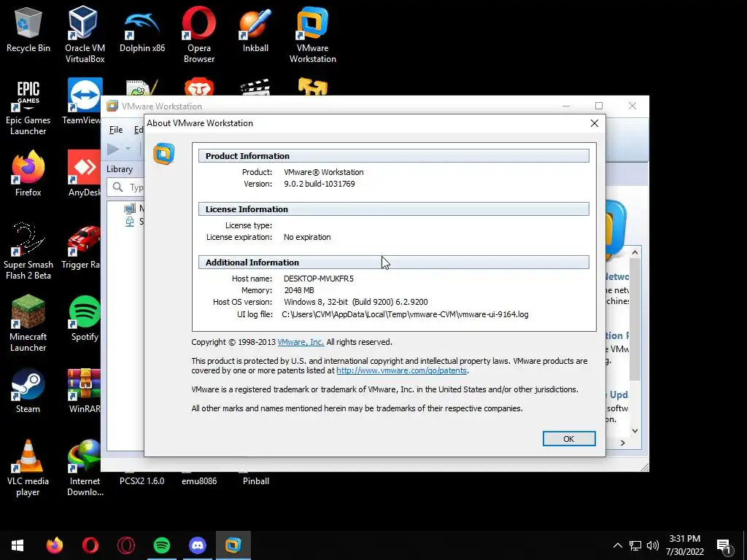
Task: Select the Pinball desktop label
Action: pyautogui.click(x=256, y=481)
